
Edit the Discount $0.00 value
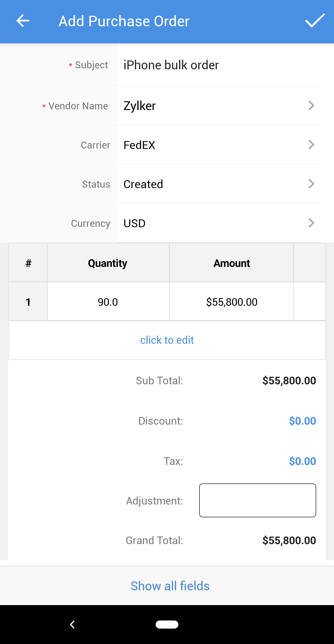[x=302, y=421]
